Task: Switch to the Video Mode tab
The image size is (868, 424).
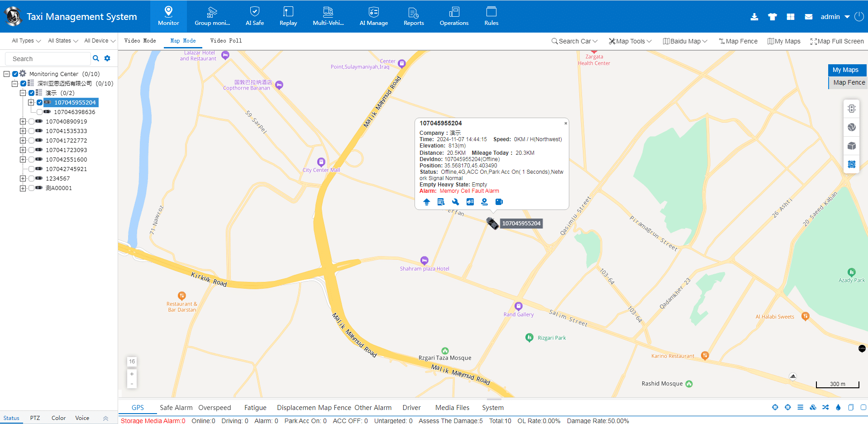Action: 140,41
